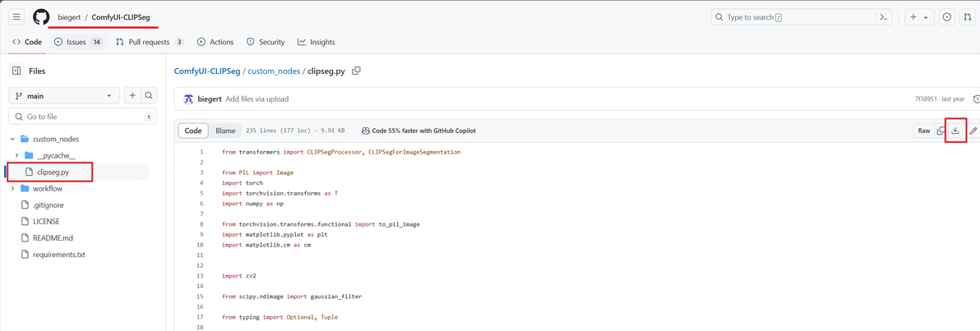Go to the Actions tab
The image size is (980, 331).
(215, 42)
